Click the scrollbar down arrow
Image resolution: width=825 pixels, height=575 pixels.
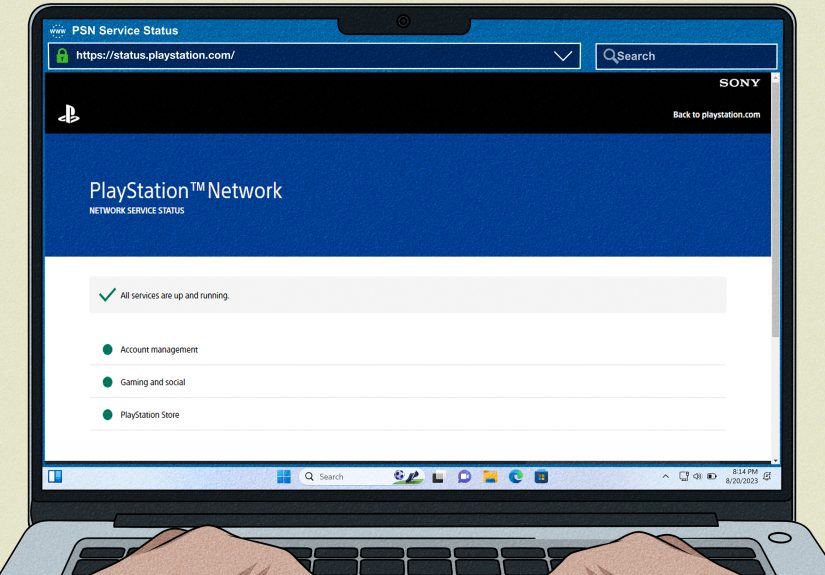pos(775,460)
